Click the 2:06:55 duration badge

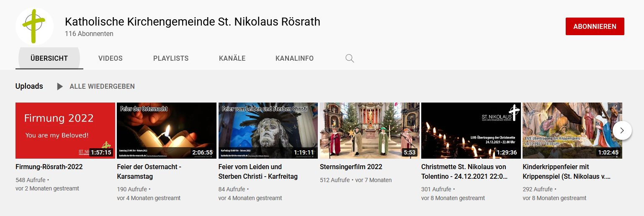[202, 152]
